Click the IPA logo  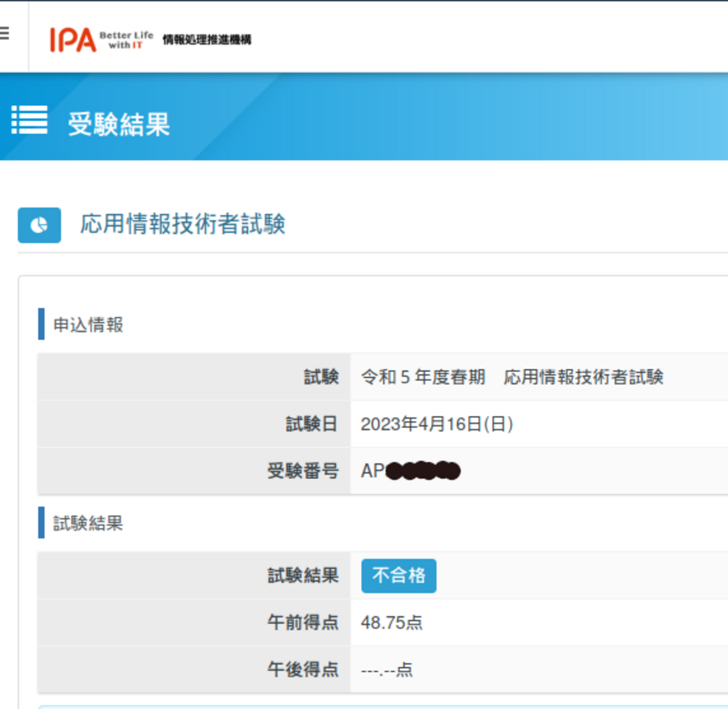[x=73, y=40]
